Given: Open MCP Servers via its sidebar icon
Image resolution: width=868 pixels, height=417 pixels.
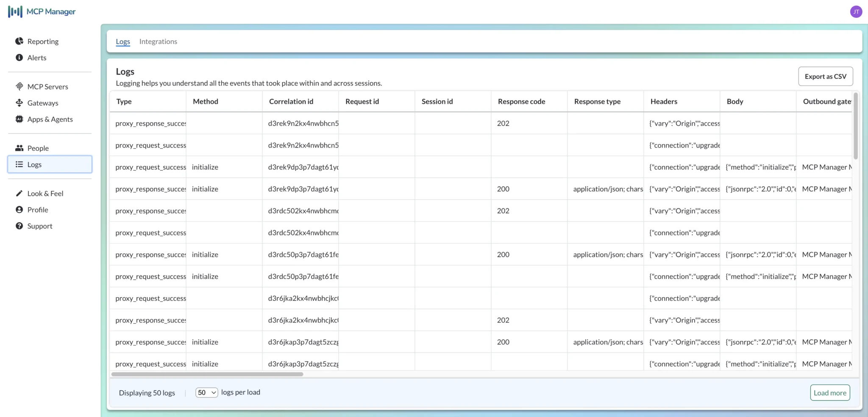Looking at the screenshot, I should 19,86.
